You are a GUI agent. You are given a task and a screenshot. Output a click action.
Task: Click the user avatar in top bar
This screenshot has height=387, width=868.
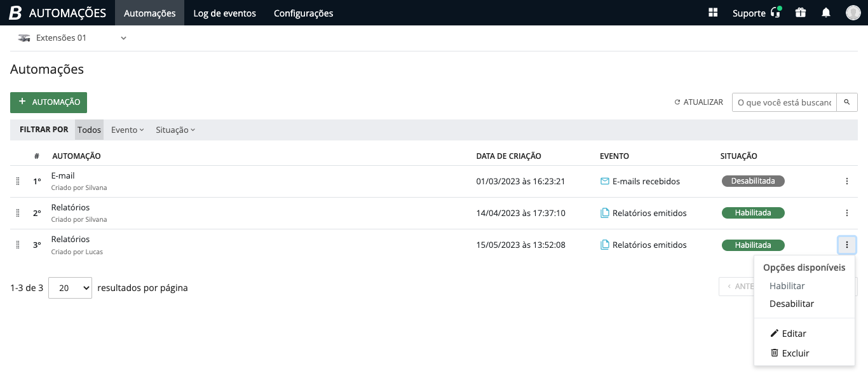[x=853, y=13]
